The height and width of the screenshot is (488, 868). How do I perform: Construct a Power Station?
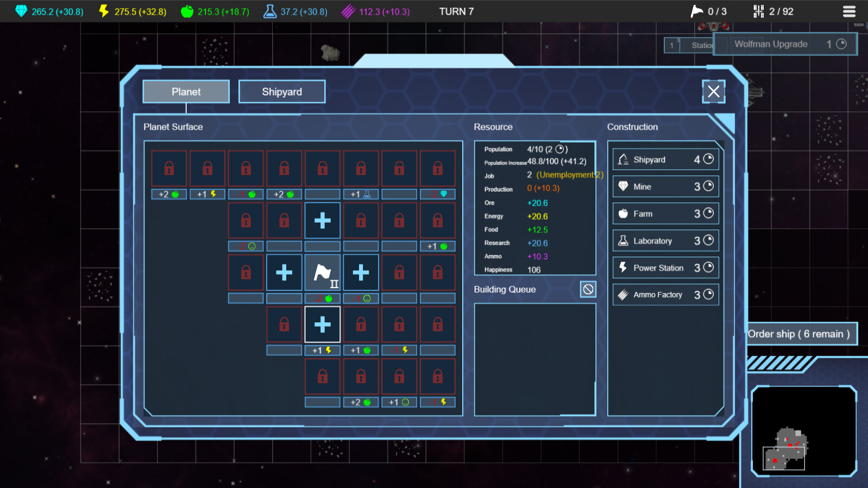point(666,268)
